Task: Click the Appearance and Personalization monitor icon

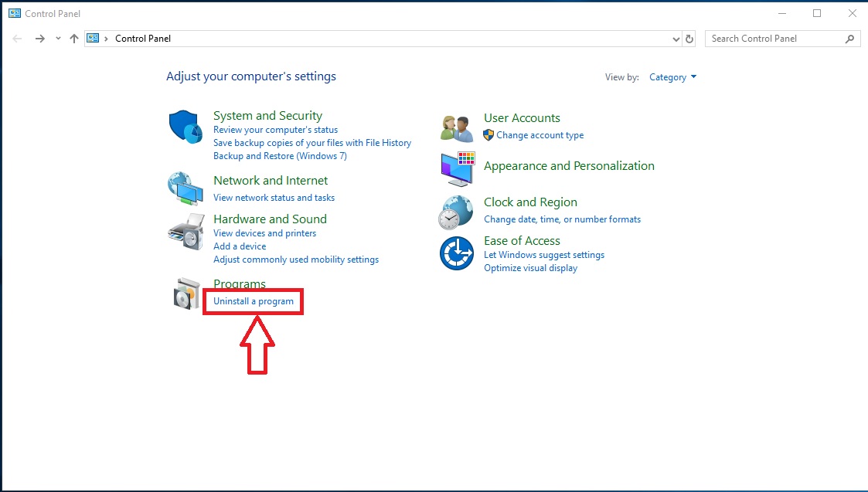Action: (458, 169)
